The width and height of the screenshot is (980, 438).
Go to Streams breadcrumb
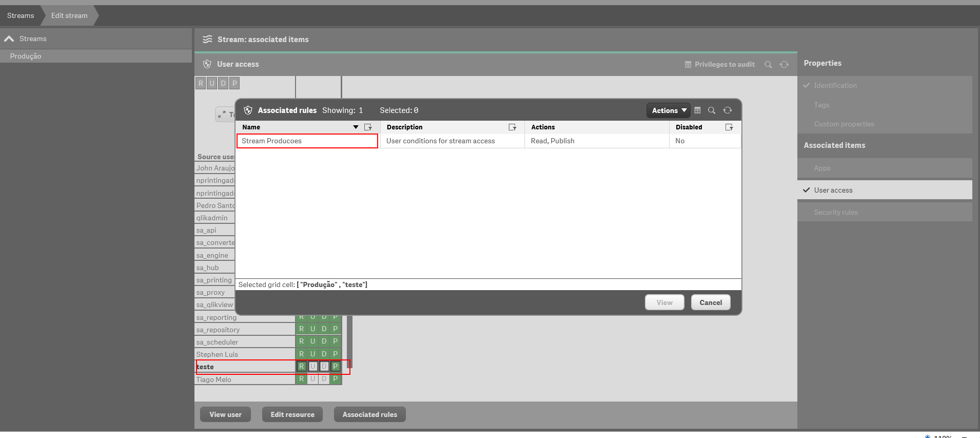[x=21, y=16]
